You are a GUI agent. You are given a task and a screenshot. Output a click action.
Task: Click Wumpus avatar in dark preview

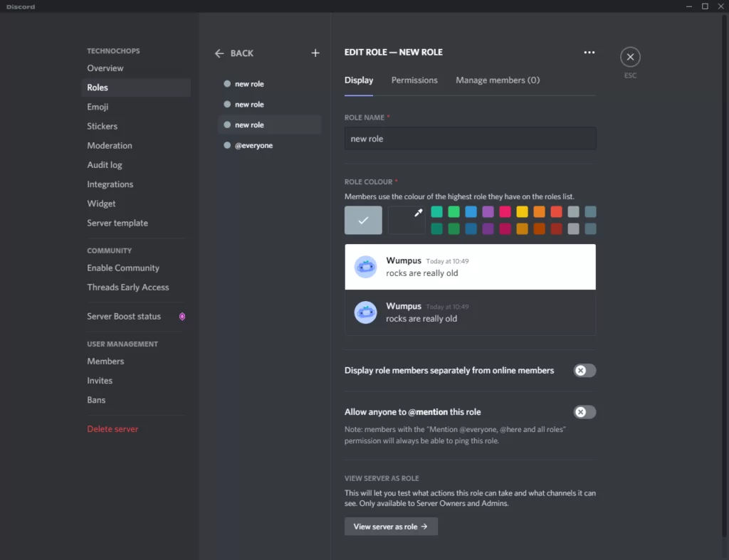(x=365, y=312)
